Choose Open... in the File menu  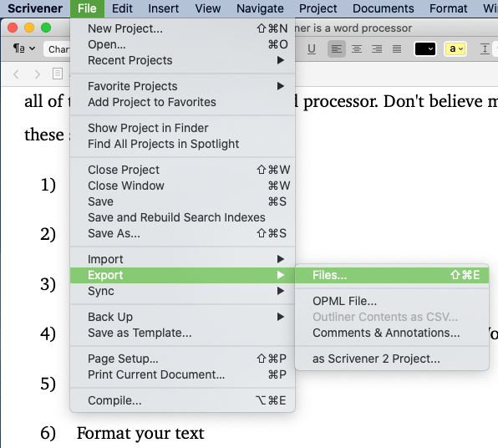(183, 44)
